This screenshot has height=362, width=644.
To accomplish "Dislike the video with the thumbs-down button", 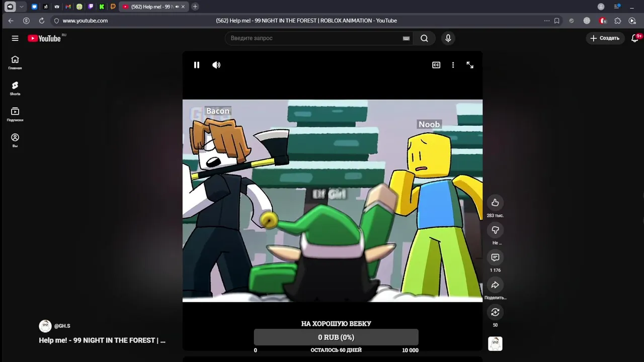I will point(495,230).
